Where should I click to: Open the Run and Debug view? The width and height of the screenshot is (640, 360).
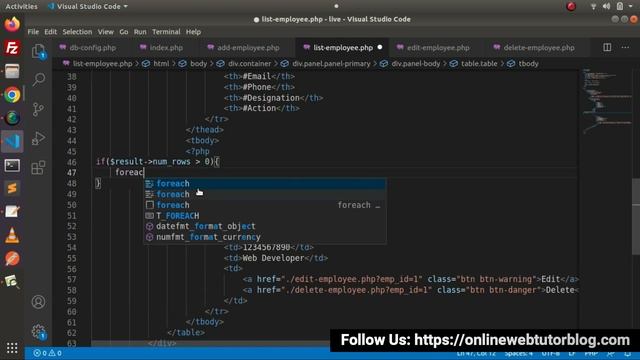(38, 138)
